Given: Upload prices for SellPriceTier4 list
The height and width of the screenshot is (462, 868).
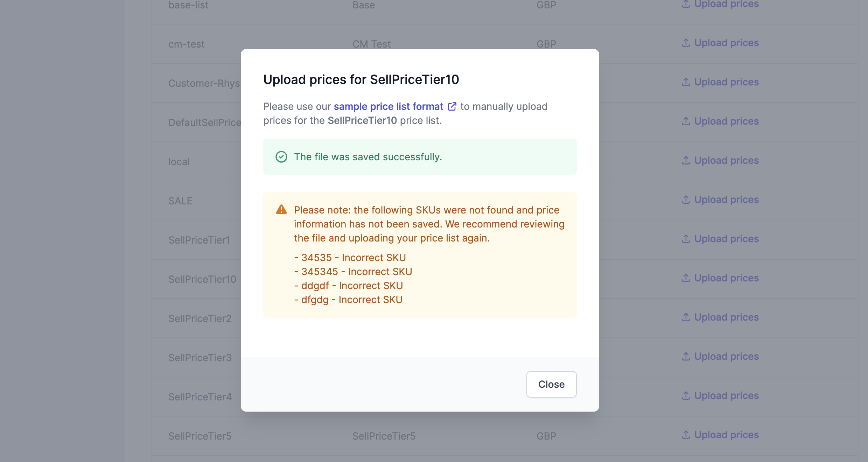Looking at the screenshot, I should pyautogui.click(x=720, y=395).
